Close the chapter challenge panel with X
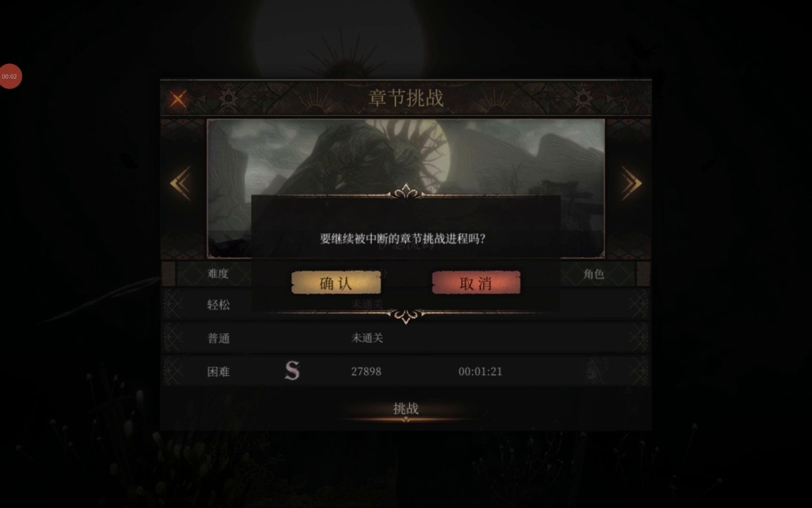 178,99
